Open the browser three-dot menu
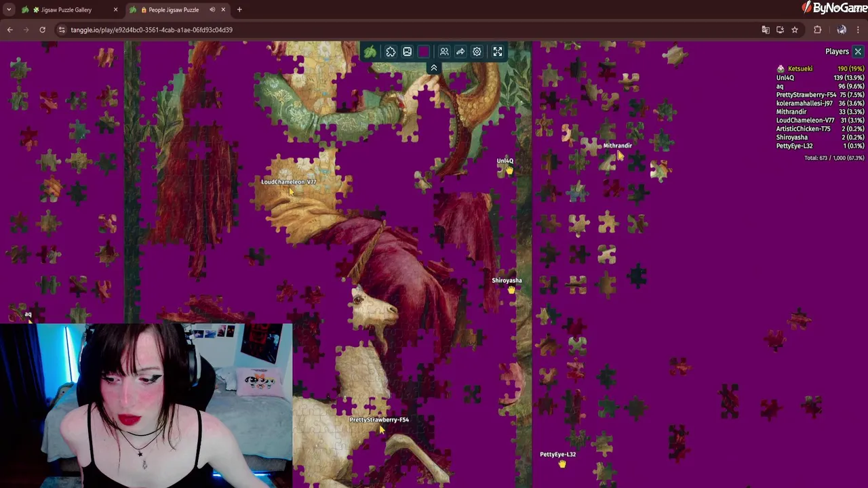The width and height of the screenshot is (868, 488). tap(859, 30)
